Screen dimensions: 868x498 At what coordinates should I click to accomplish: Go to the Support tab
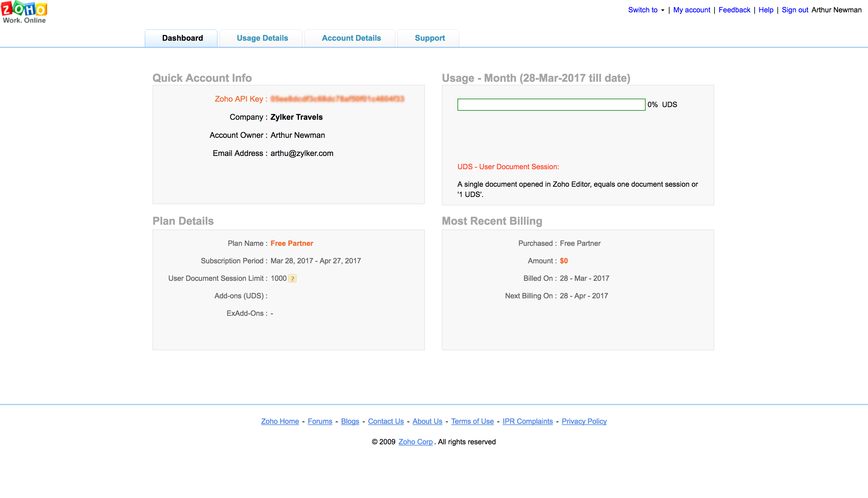(x=429, y=38)
